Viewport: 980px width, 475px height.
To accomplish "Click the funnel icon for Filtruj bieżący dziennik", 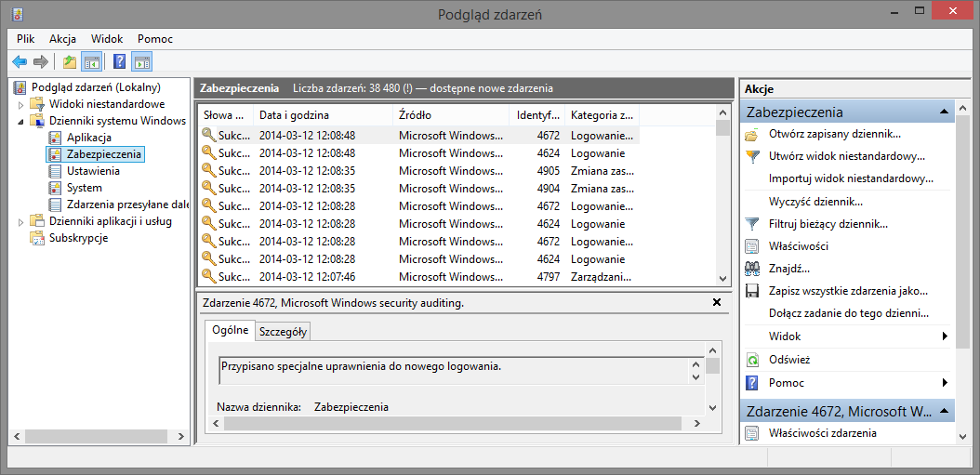I will 752,224.
